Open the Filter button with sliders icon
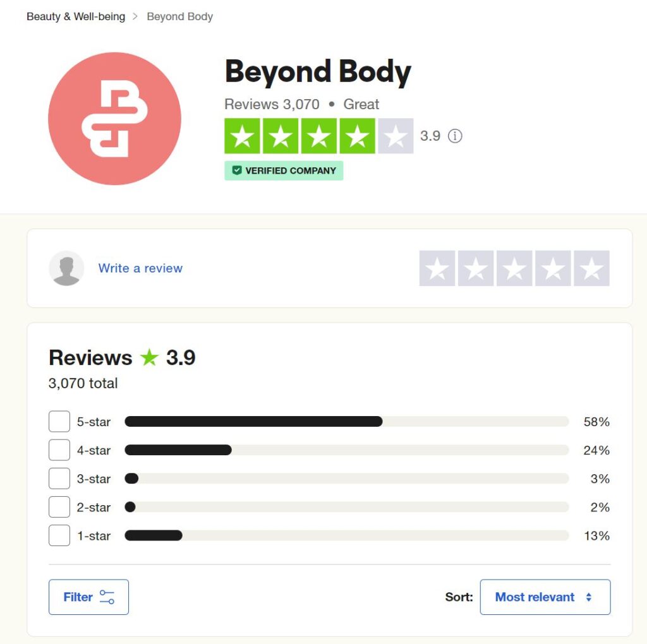This screenshot has width=647, height=644. pyautogui.click(x=88, y=597)
